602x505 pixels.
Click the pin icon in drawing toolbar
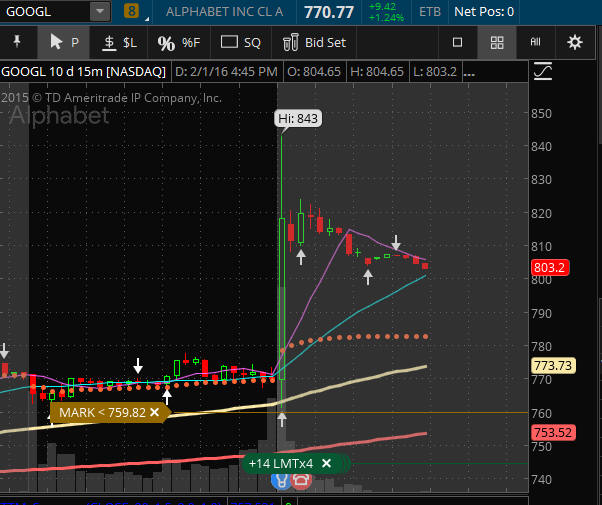click(17, 41)
